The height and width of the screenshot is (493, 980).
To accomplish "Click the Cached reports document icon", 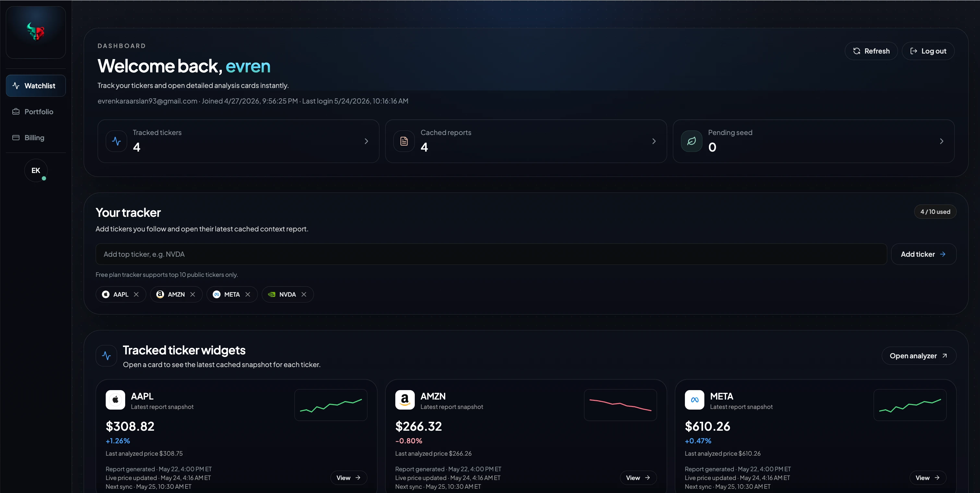I will [404, 141].
